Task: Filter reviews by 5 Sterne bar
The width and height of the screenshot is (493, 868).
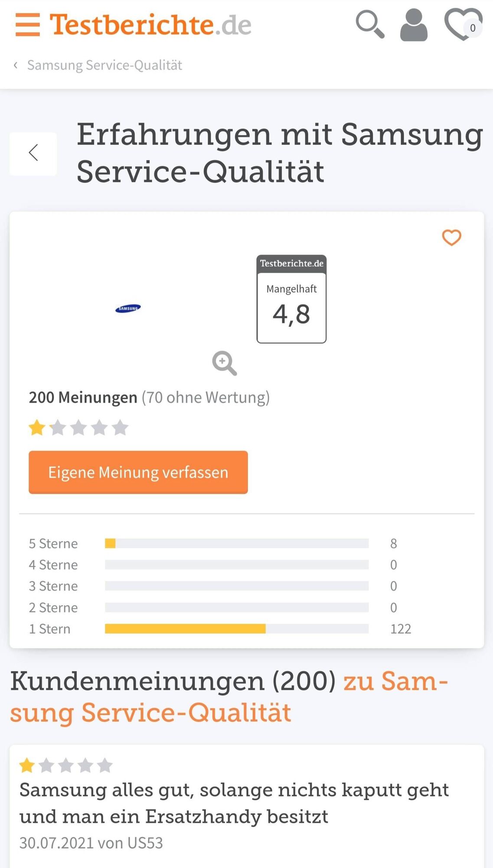Action: point(237,543)
